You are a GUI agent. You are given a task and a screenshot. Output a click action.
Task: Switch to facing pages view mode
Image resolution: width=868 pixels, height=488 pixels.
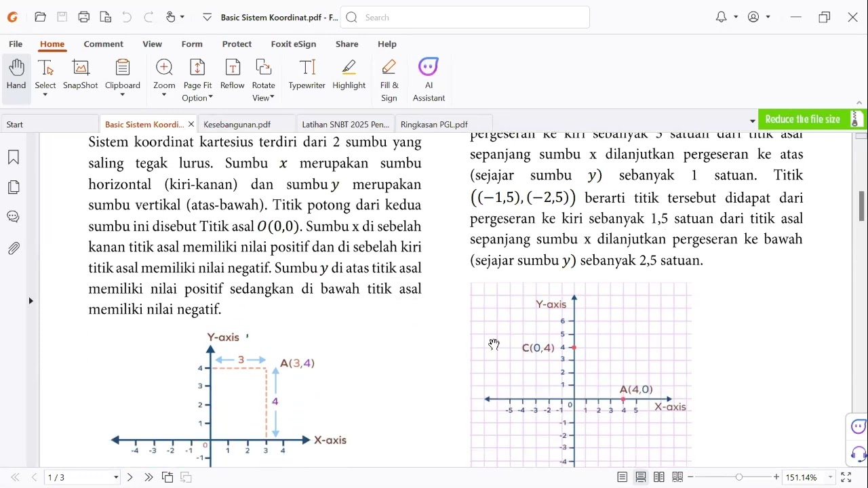[659, 478]
